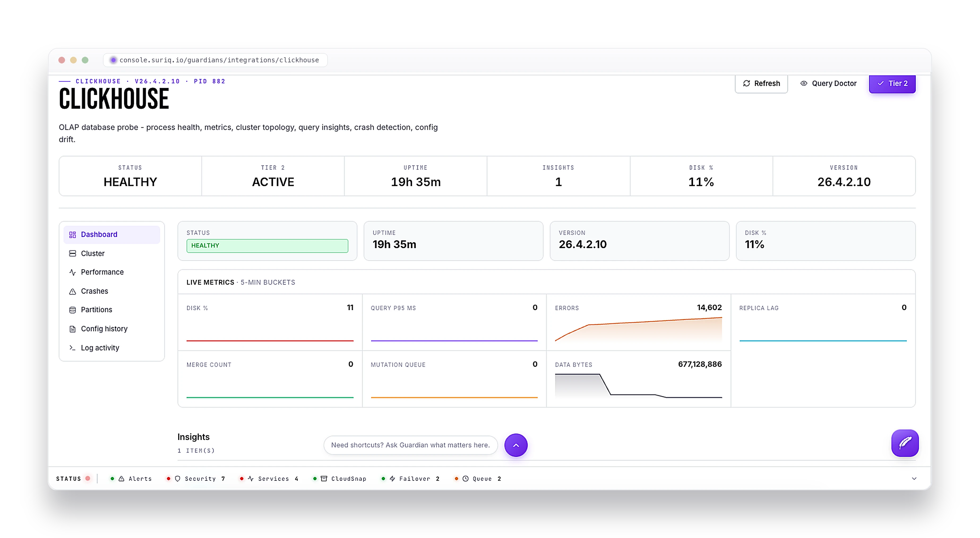Click Queue 2 in the status bar
Image resolution: width=980 pixels, height=538 pixels.
[478, 479]
